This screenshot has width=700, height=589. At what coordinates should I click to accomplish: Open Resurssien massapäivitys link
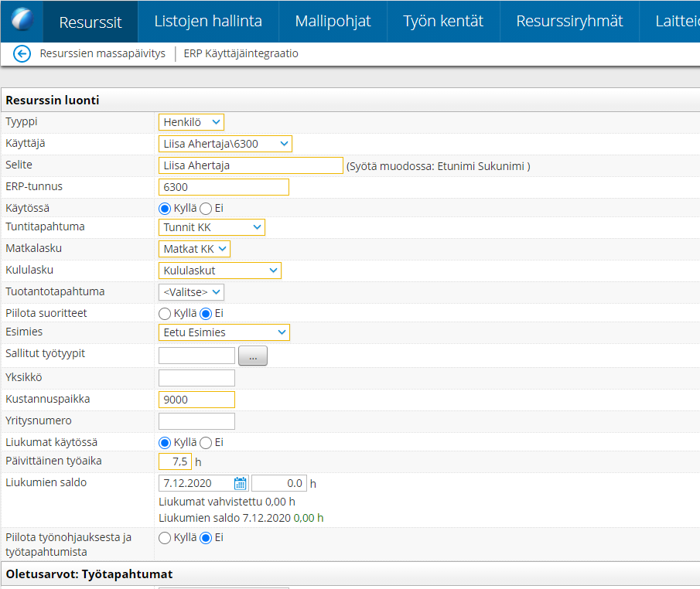(x=102, y=53)
